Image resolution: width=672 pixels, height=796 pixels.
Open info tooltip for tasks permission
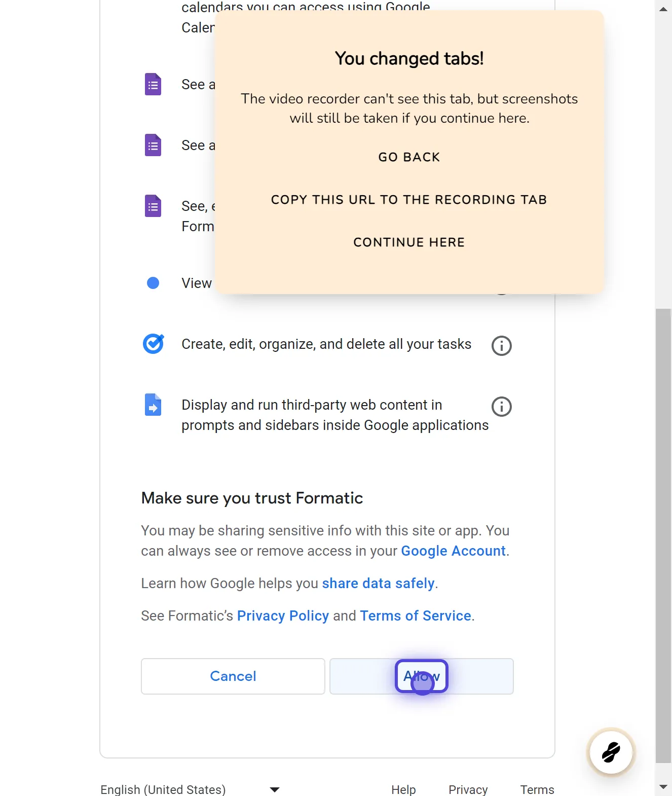pos(501,345)
